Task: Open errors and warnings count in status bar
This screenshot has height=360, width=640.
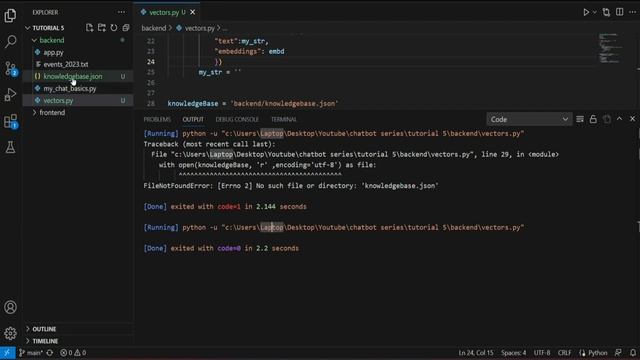Action: [73, 353]
